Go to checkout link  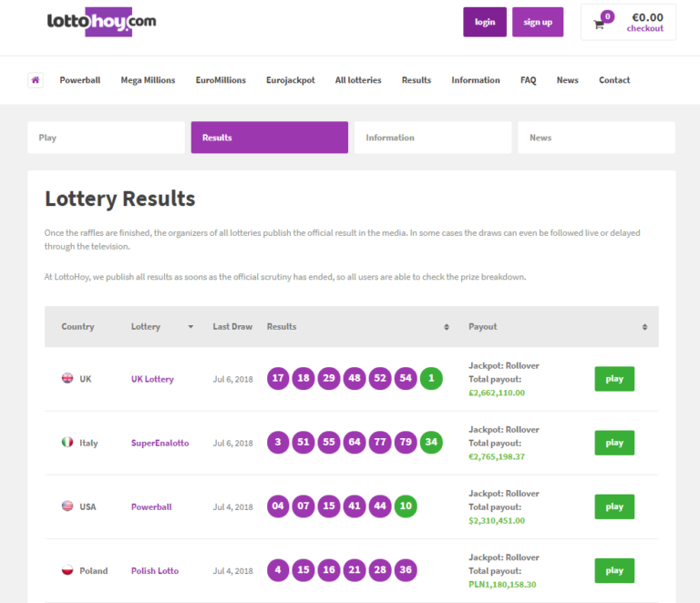645,29
